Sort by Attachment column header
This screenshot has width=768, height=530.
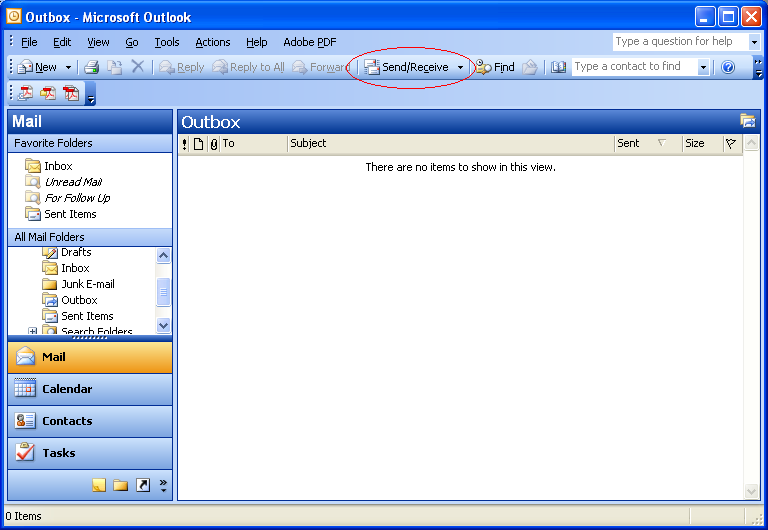pyautogui.click(x=214, y=144)
